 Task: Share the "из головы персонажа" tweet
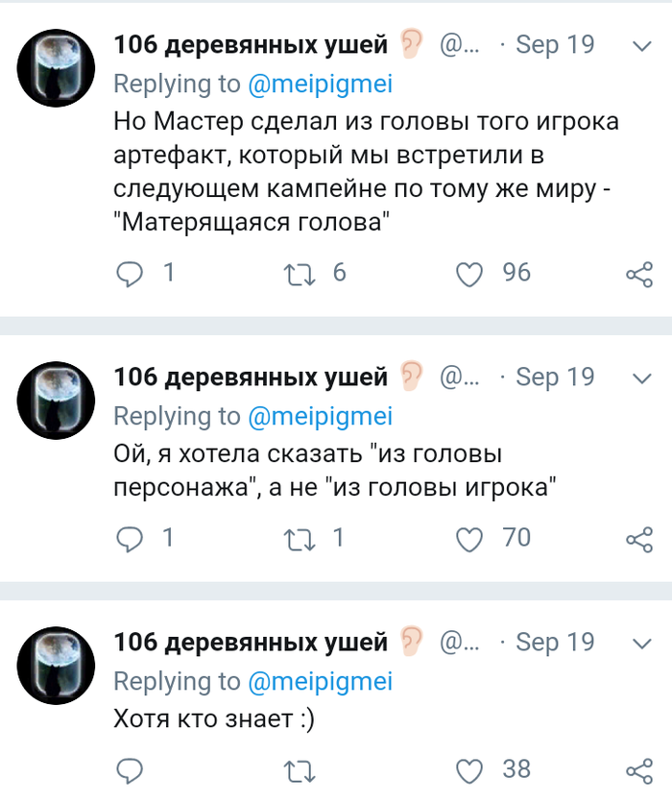tap(638, 540)
